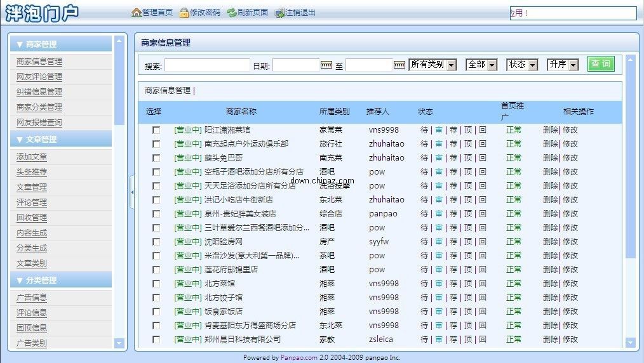Viewport: 644px width, 363px height.
Task: Click 回 in the 莲花府邸锦里店 row
Action: click(483, 270)
